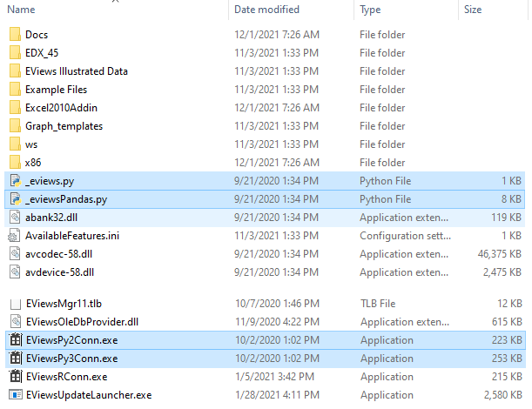Select the Example Files folder icon
Viewport: 532px width, 409px height.
point(15,90)
